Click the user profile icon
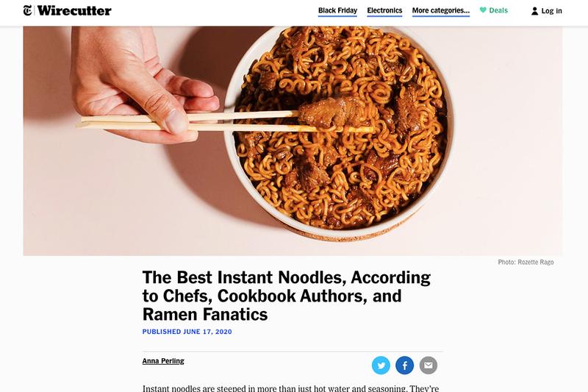The width and height of the screenshot is (588, 392). [x=535, y=11]
